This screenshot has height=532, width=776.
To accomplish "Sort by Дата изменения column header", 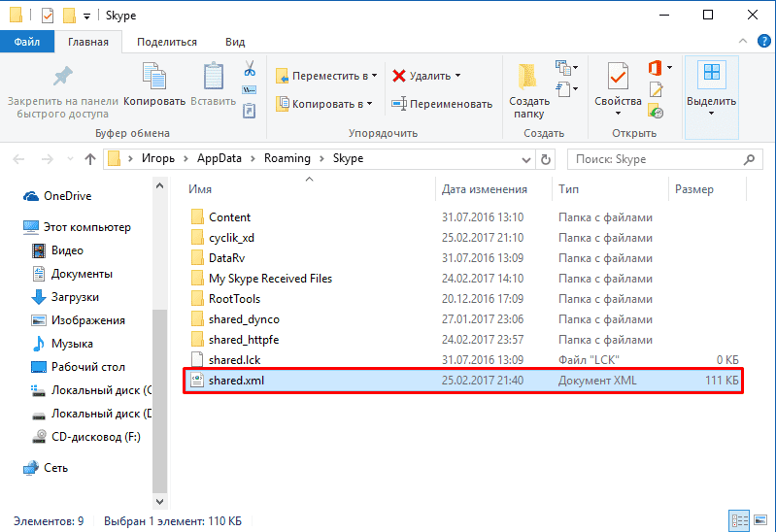I will 484,189.
